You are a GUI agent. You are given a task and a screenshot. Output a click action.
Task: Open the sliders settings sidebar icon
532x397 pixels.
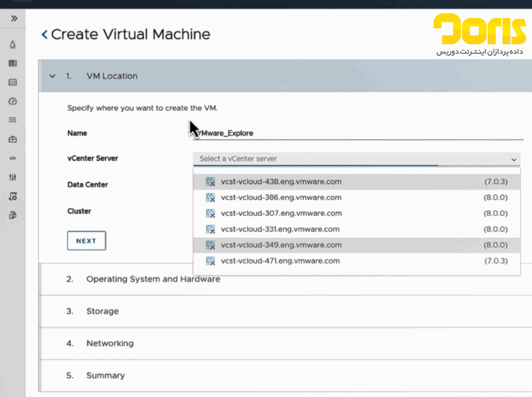click(13, 178)
